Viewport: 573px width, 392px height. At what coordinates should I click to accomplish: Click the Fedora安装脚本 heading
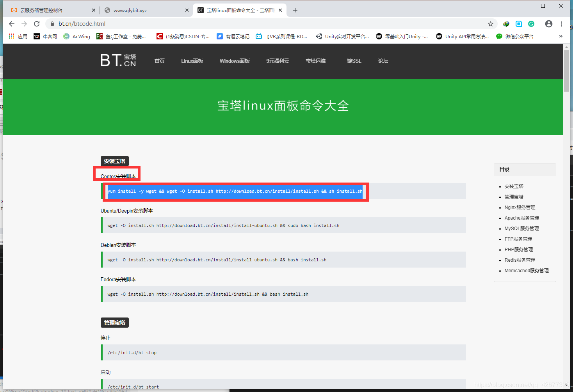point(118,279)
